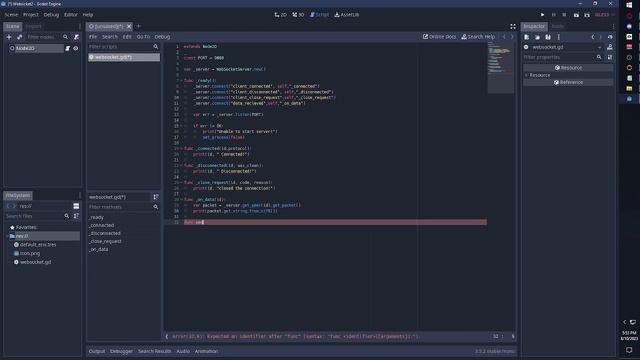Open the AssetLib workspace

pyautogui.click(x=347, y=15)
